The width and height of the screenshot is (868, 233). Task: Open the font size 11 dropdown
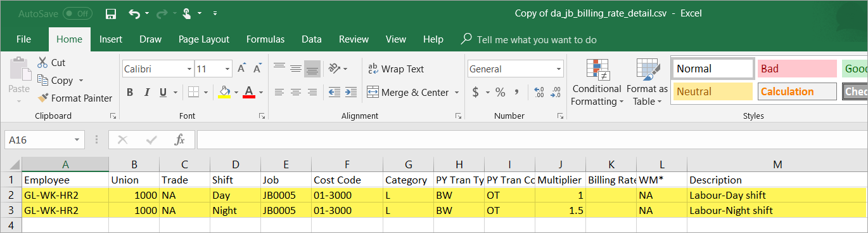228,69
